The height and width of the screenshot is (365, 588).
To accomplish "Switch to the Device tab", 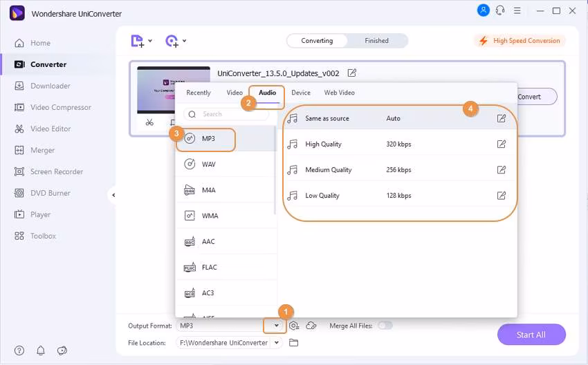I will (x=301, y=93).
